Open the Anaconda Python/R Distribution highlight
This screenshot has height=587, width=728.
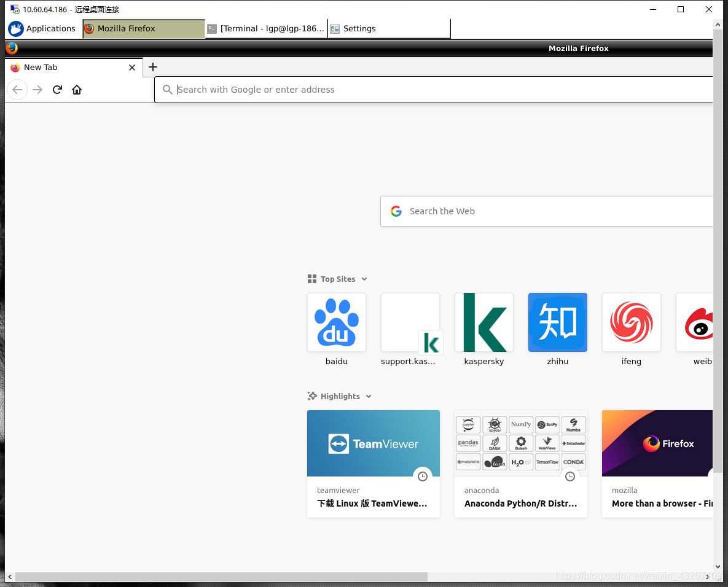point(520,443)
